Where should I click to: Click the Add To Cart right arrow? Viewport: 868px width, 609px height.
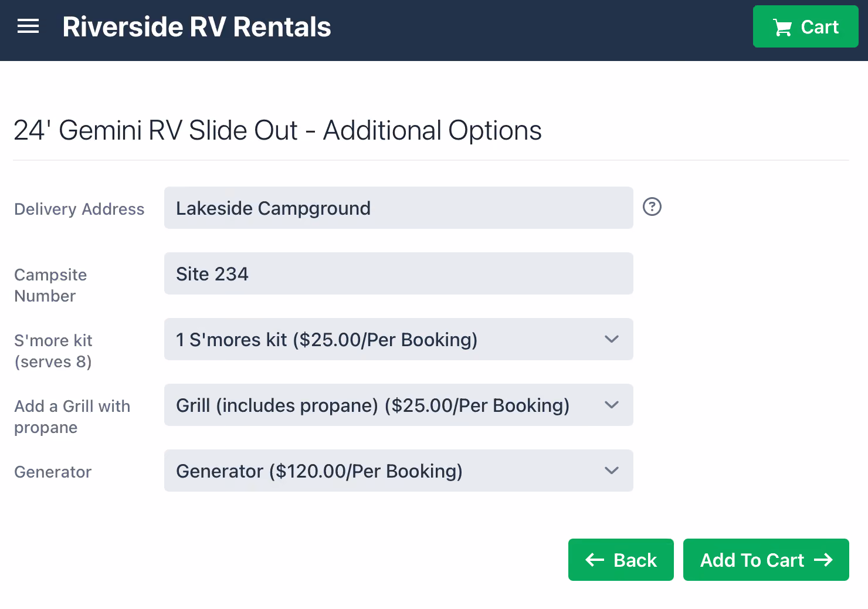tap(823, 560)
